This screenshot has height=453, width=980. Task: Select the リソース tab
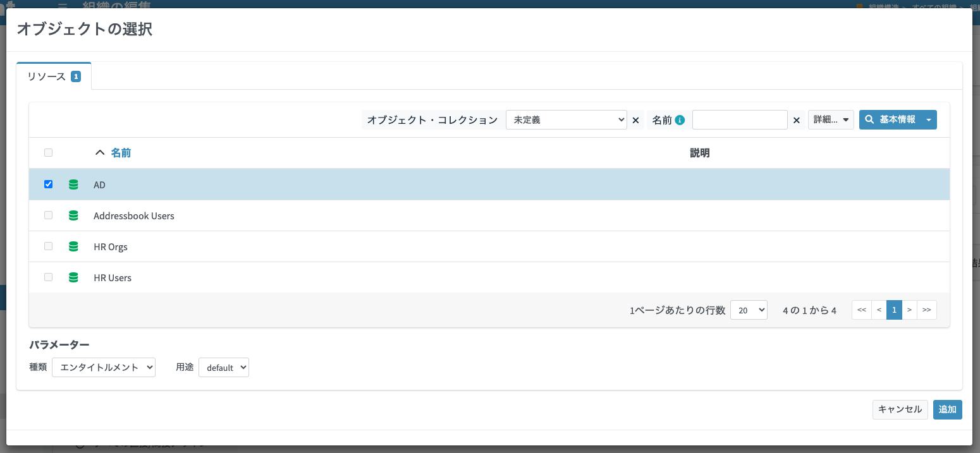tap(54, 76)
